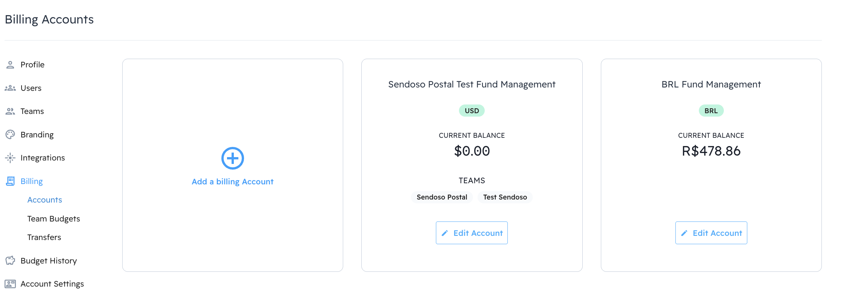
Task: Click the Integrations hub icon
Action: 10,158
